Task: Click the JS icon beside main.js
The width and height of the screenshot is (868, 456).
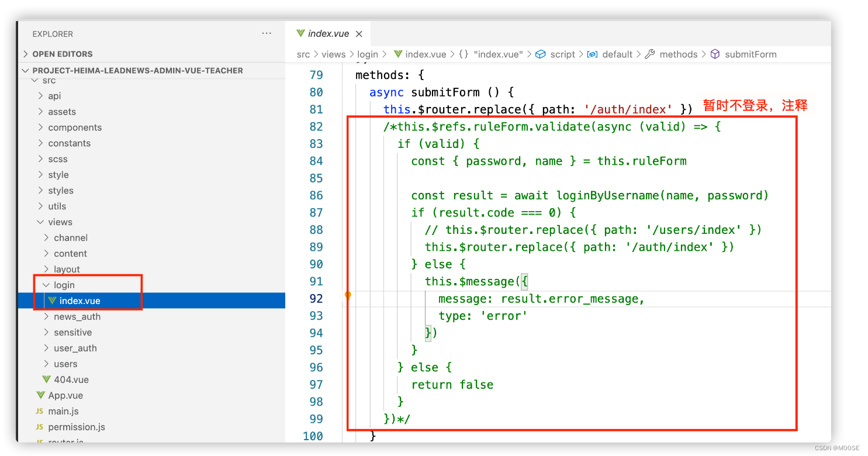Action: click(39, 411)
